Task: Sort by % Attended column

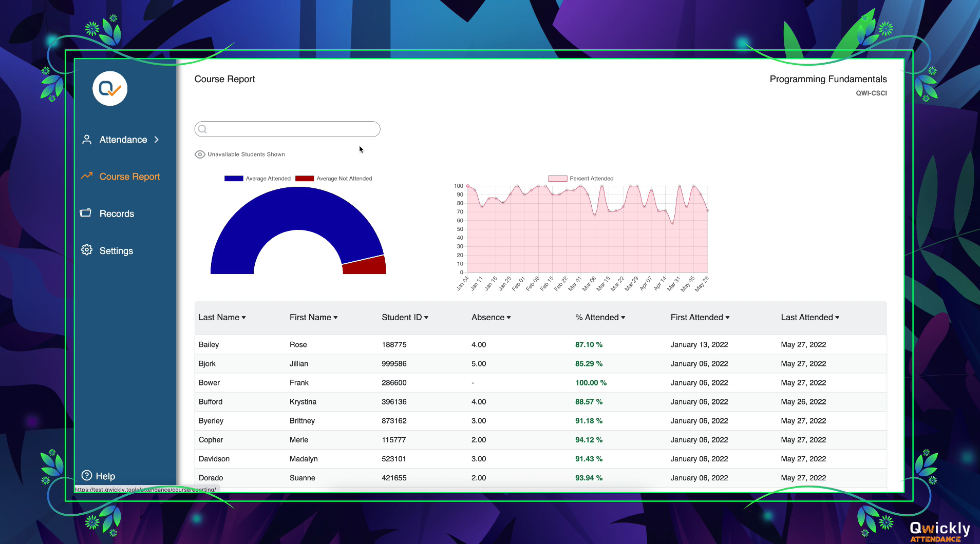Action: click(600, 318)
